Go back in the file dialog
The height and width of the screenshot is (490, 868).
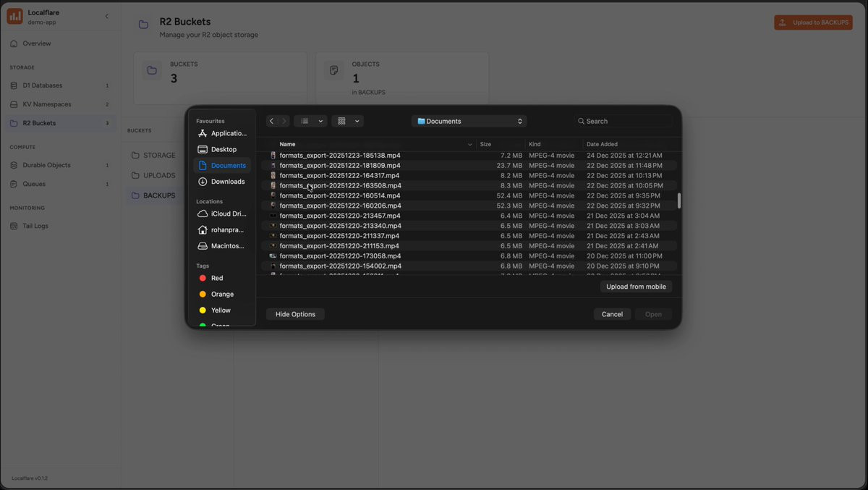tap(271, 121)
